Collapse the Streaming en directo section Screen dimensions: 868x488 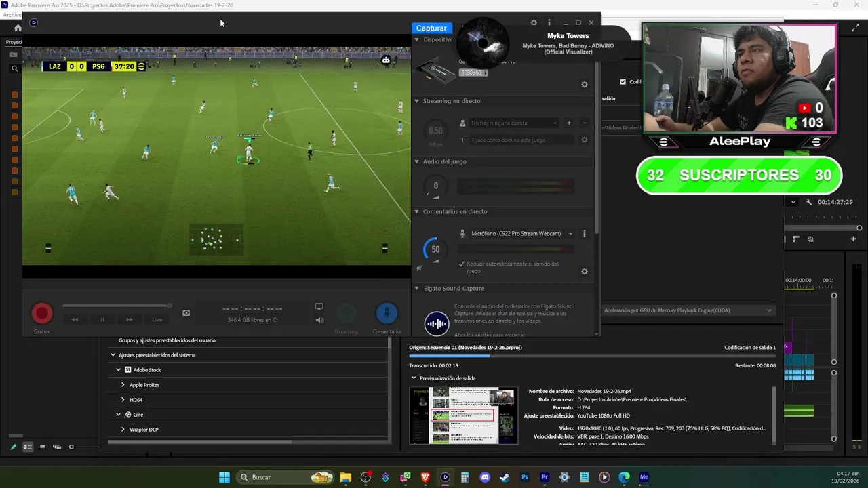(417, 101)
